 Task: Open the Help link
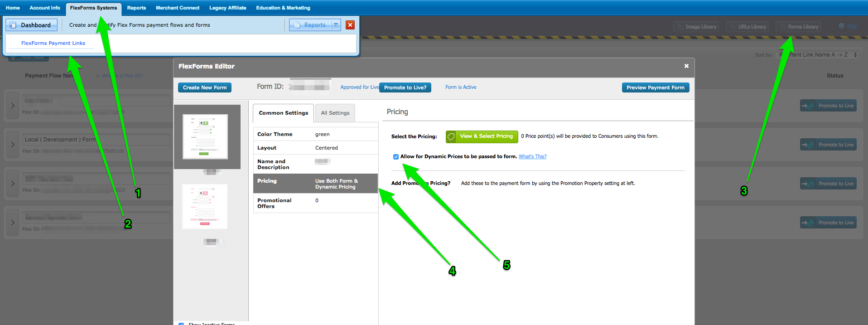pyautogui.click(x=852, y=26)
